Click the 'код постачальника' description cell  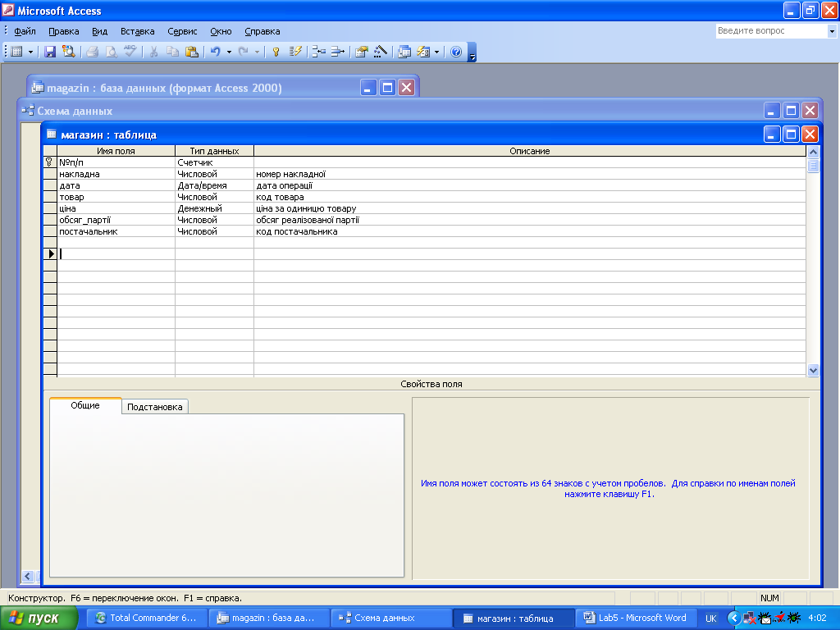click(x=530, y=231)
